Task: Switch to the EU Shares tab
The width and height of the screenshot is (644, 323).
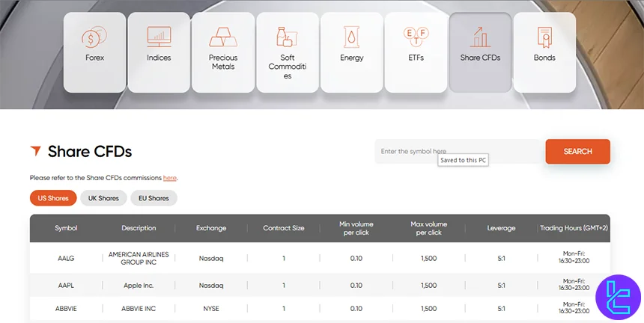Action: [x=154, y=198]
